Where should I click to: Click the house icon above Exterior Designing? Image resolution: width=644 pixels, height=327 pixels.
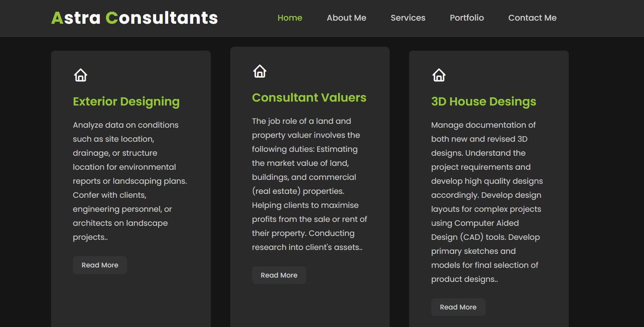(81, 75)
